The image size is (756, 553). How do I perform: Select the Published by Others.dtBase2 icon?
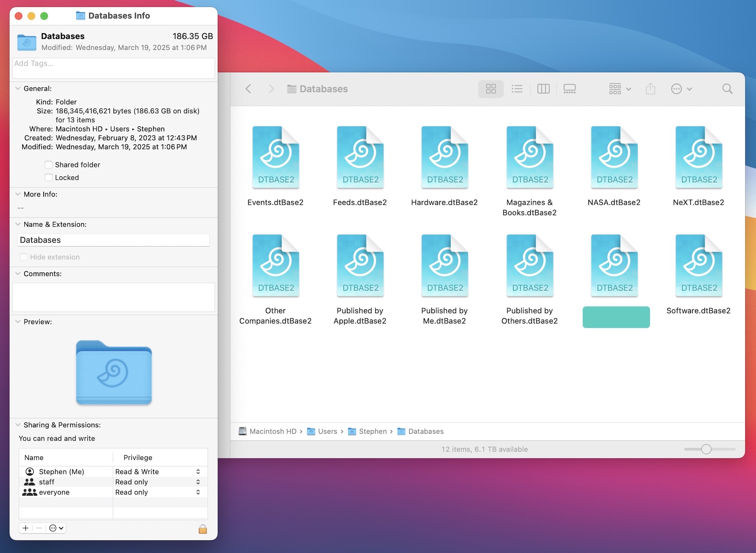530,265
